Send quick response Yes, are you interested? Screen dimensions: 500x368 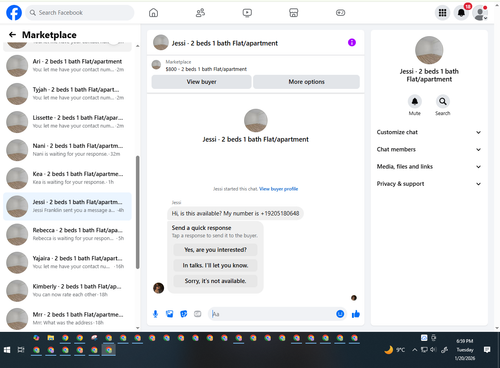[x=215, y=250]
